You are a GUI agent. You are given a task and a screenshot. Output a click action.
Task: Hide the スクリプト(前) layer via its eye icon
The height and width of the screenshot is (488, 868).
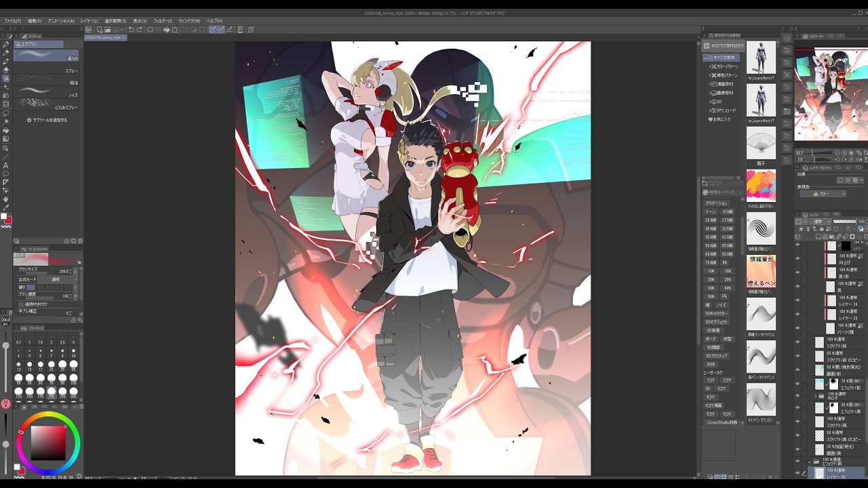pos(797,343)
